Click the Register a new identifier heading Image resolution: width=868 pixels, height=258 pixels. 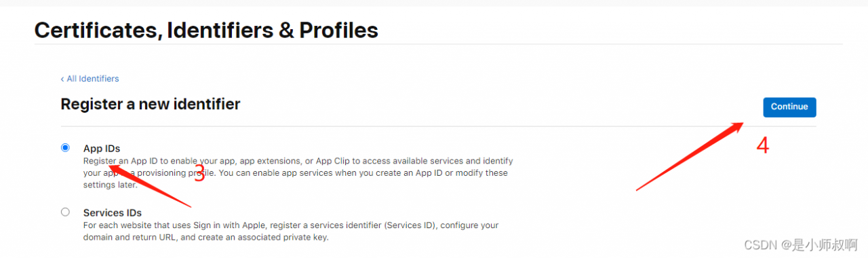click(x=151, y=104)
